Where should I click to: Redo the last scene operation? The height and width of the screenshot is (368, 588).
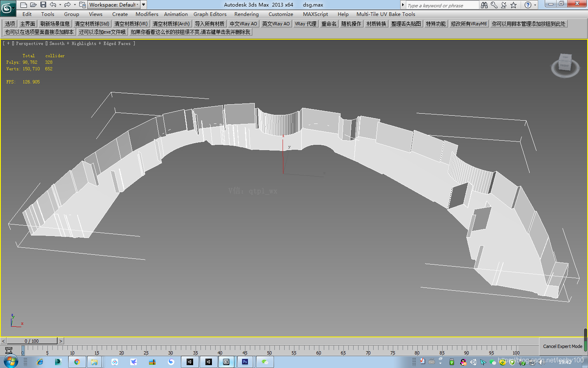(67, 5)
